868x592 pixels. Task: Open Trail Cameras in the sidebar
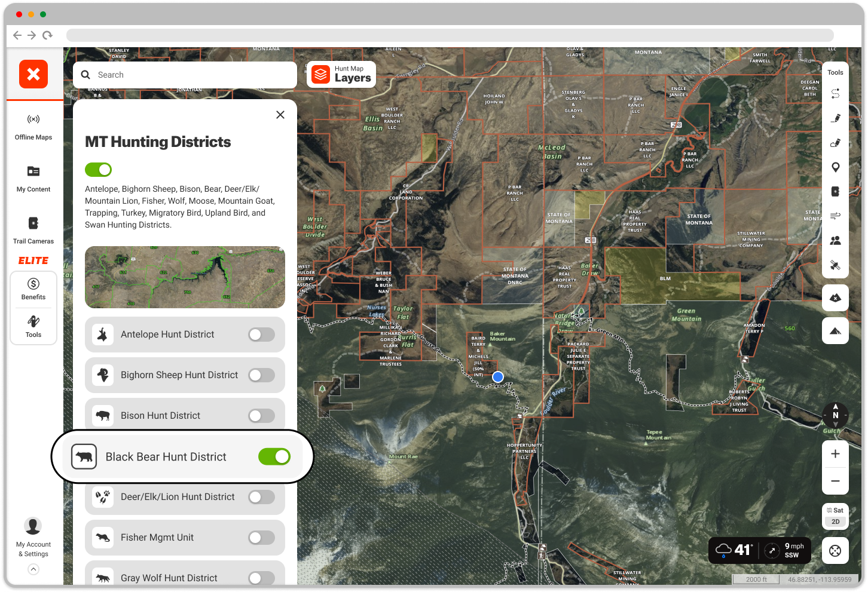[33, 231]
